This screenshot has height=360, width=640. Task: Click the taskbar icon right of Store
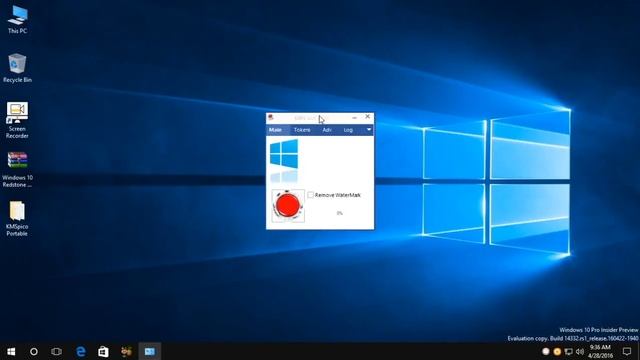pyautogui.click(x=127, y=351)
